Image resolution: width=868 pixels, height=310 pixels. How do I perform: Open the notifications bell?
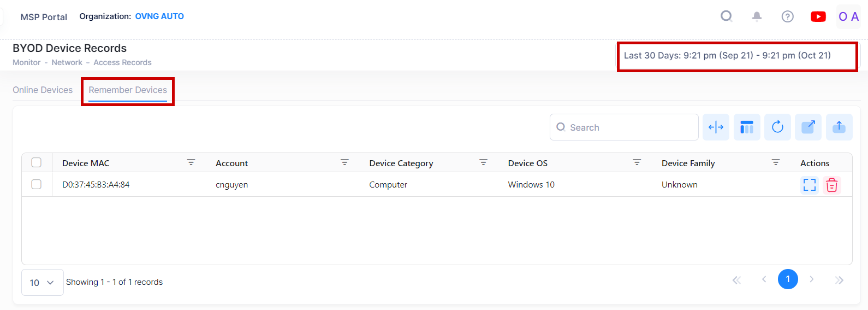tap(757, 16)
